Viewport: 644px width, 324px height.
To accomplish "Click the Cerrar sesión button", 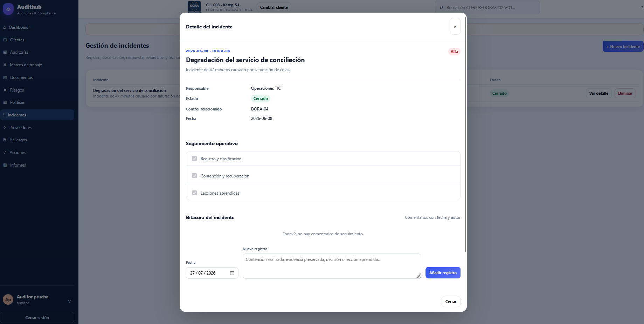I will (x=37, y=317).
